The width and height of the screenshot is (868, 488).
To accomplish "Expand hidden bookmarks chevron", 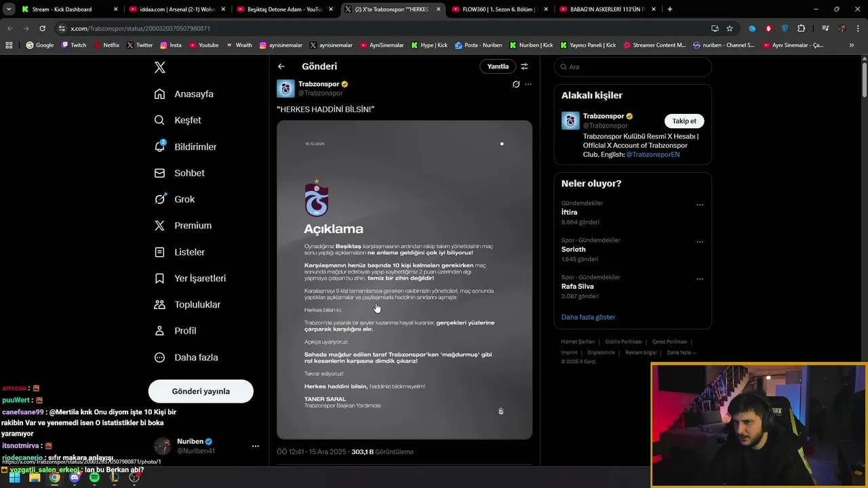I will 852,45.
